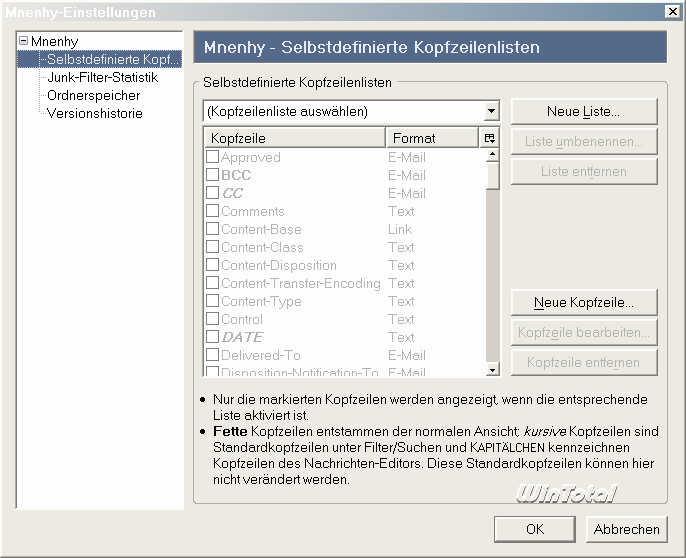
Task: Check the Content-Type header box
Action: coord(212,301)
